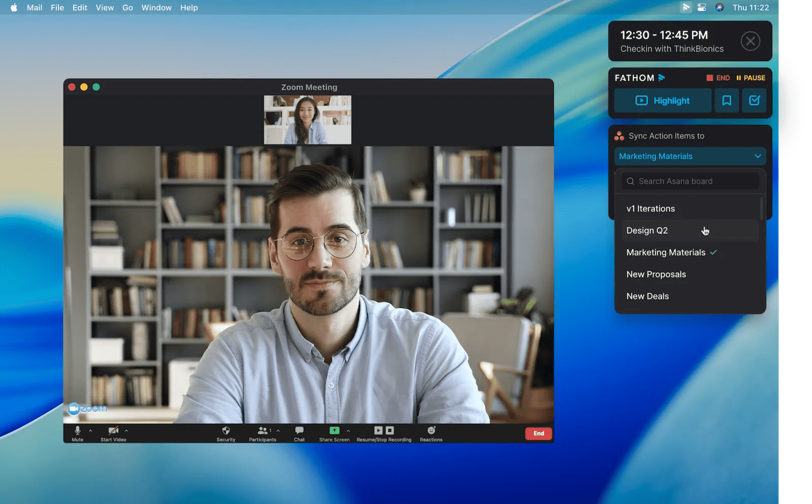Expand the arrow next to Share Screen

click(348, 430)
